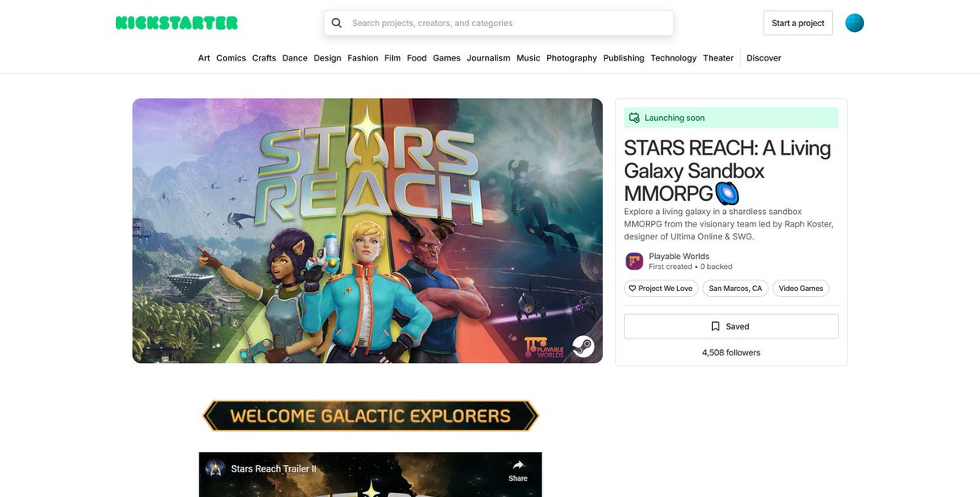
Task: Click the heart icon in Project We Love
Action: pyautogui.click(x=632, y=289)
